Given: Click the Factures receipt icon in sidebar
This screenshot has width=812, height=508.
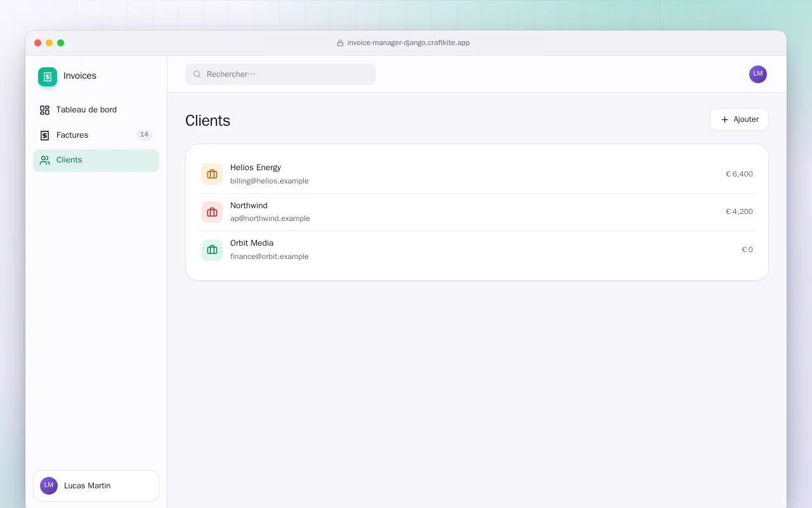Looking at the screenshot, I should pyautogui.click(x=44, y=135).
